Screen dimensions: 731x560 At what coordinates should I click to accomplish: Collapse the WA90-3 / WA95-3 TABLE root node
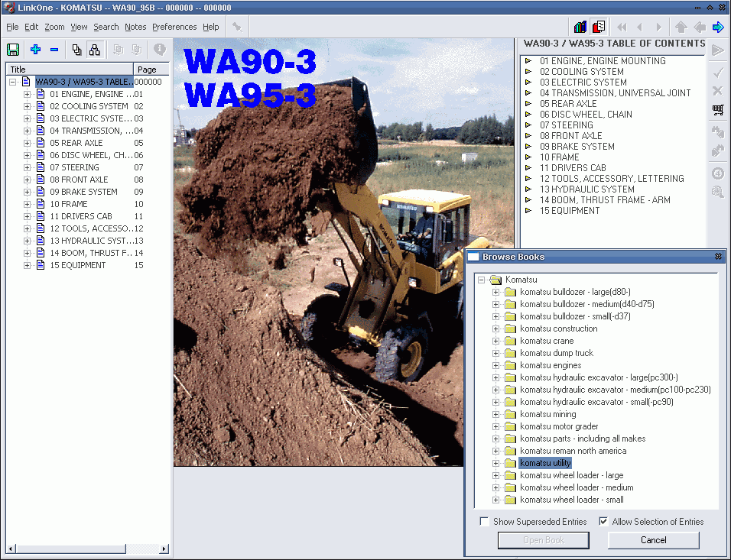coord(12,82)
